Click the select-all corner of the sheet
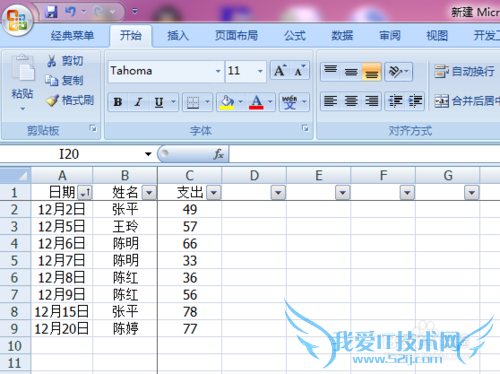Viewport: 500px width, 374px height. 15,175
